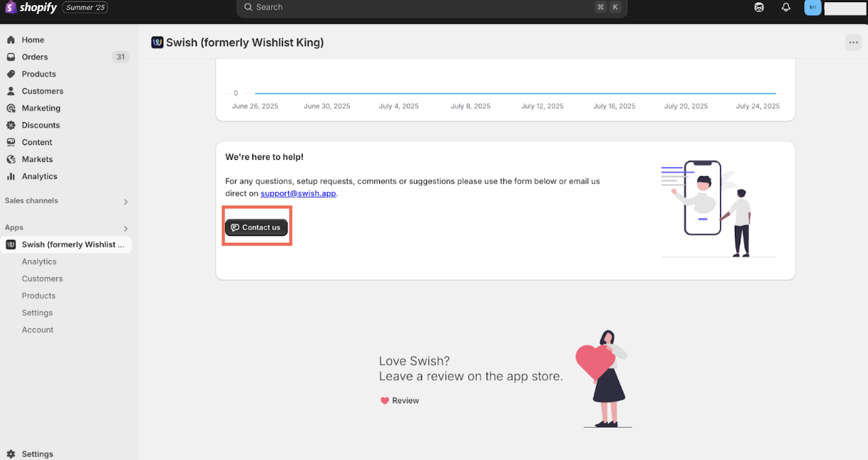Image resolution: width=868 pixels, height=460 pixels.
Task: Click the Swish logo beside page title
Action: [x=157, y=42]
